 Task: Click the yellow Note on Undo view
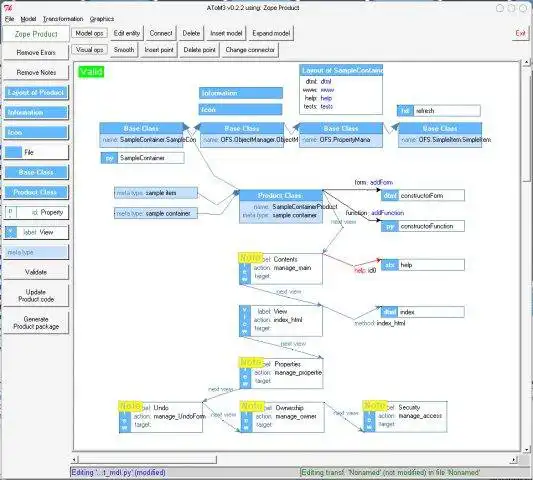(130, 406)
